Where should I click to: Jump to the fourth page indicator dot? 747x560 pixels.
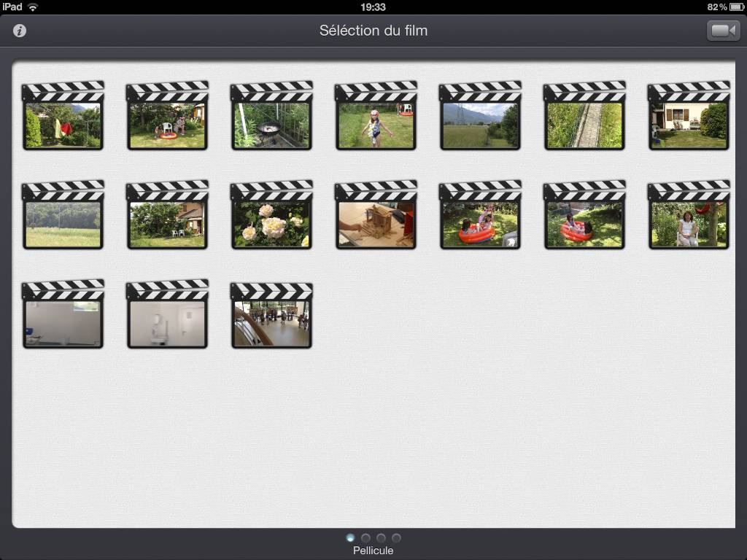(396, 538)
